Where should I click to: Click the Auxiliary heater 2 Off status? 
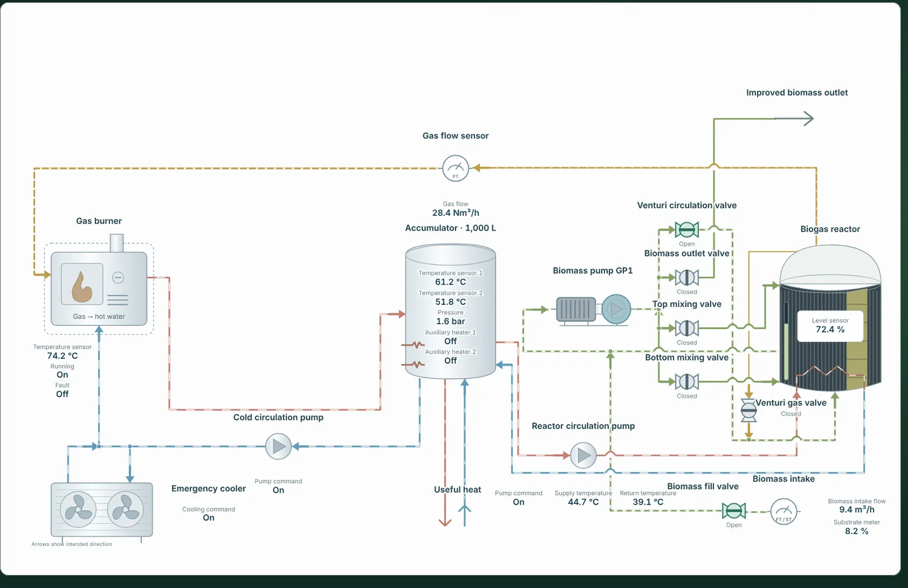point(451,360)
